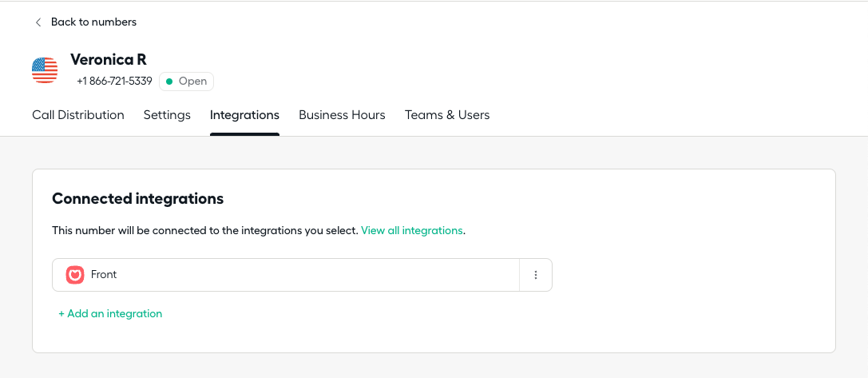This screenshot has height=378, width=868.
Task: Click the 'This number will be connected' description
Action: coord(204,231)
